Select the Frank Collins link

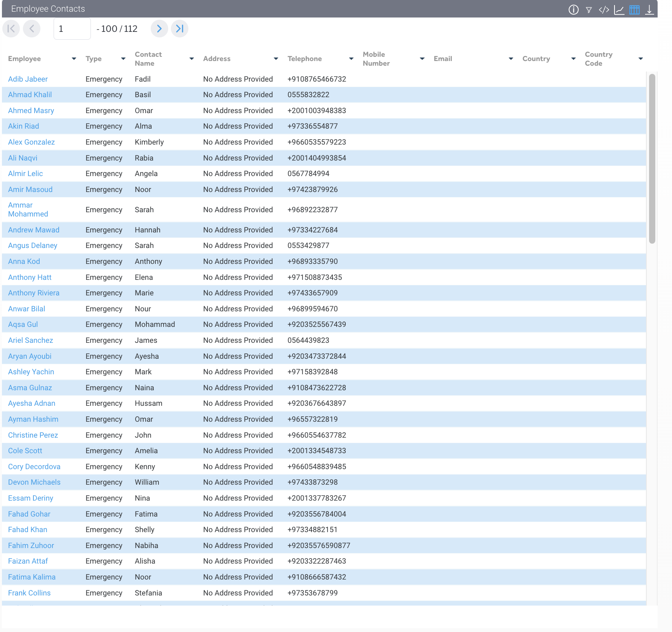pyautogui.click(x=29, y=593)
